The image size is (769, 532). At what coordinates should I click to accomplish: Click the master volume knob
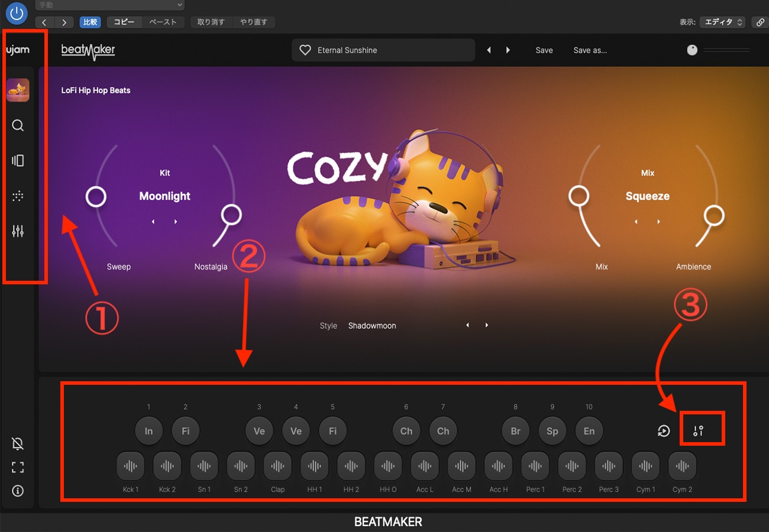click(693, 50)
